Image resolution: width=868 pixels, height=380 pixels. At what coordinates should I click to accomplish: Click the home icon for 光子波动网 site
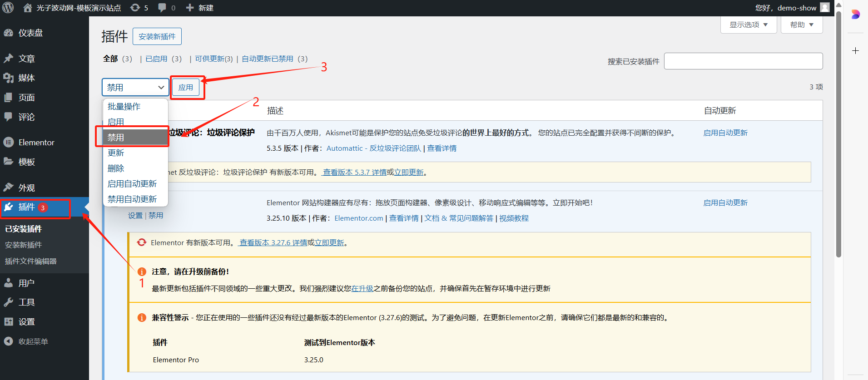(28, 8)
